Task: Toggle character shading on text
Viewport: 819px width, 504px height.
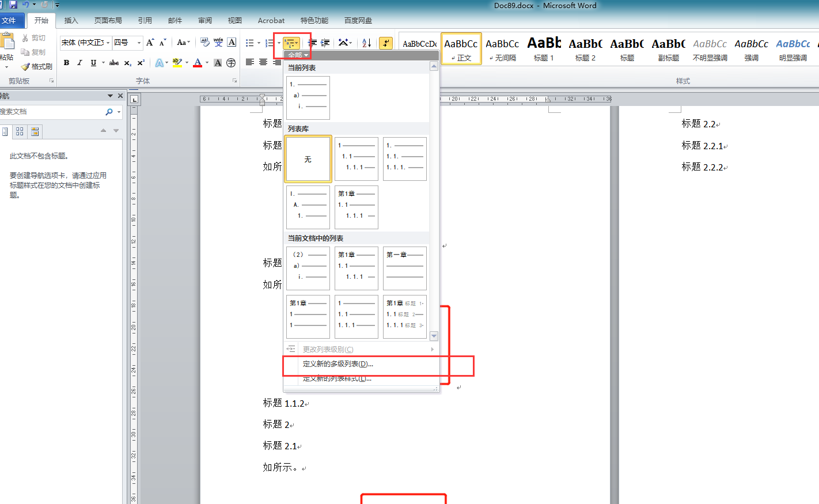Action: (218, 63)
